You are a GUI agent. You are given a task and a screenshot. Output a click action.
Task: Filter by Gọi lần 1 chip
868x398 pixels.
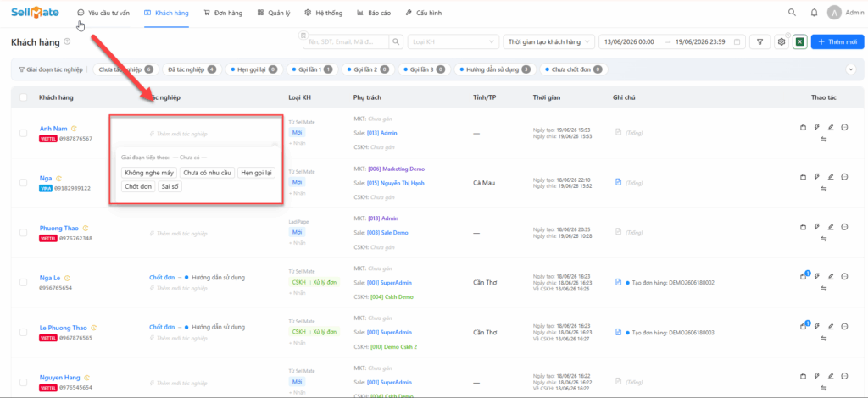tap(314, 69)
